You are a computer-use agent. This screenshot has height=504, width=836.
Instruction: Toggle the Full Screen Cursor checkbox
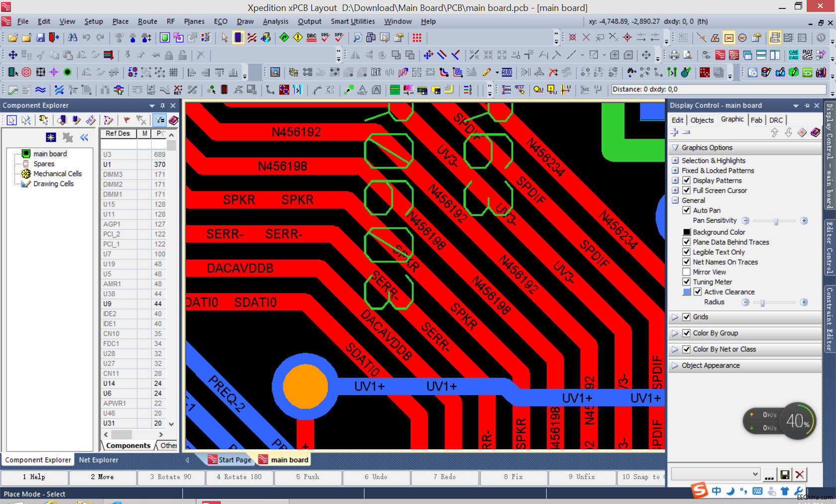[x=686, y=190]
